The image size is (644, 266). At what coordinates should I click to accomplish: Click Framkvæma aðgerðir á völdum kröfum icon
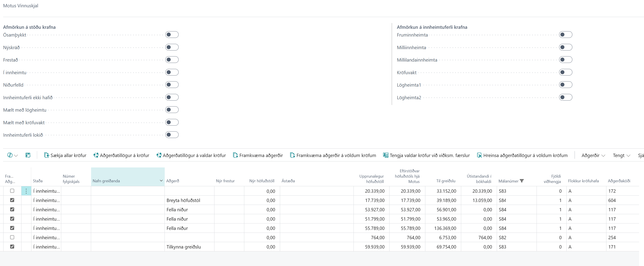[292, 155]
